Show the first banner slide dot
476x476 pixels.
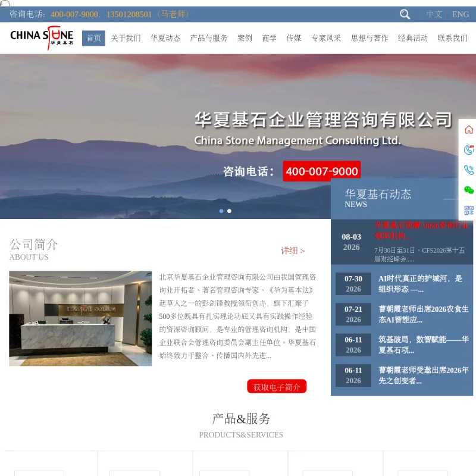point(221,211)
